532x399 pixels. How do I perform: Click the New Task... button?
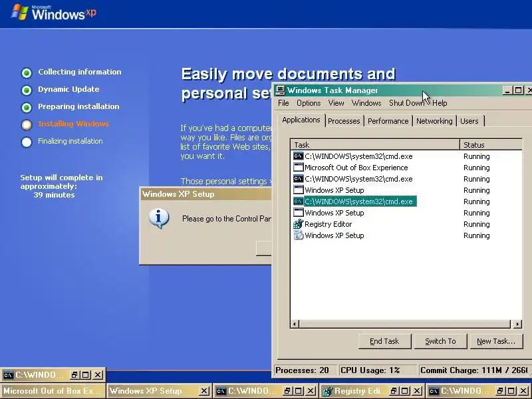(495, 341)
